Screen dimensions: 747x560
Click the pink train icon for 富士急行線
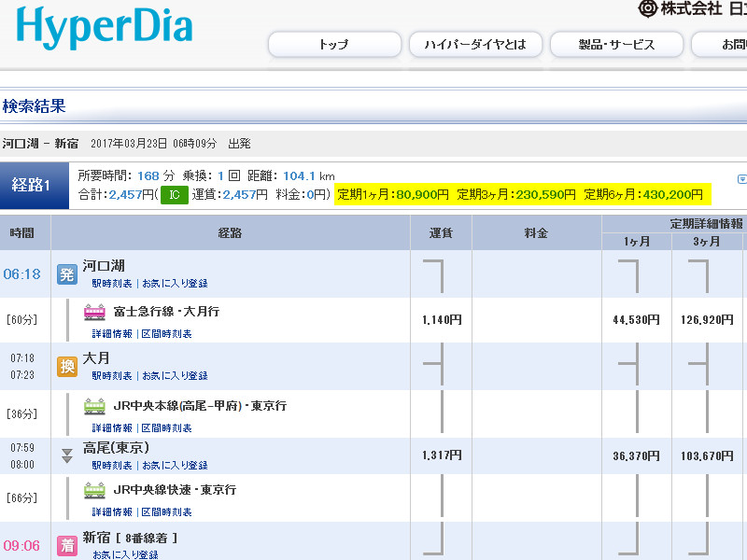click(x=95, y=312)
